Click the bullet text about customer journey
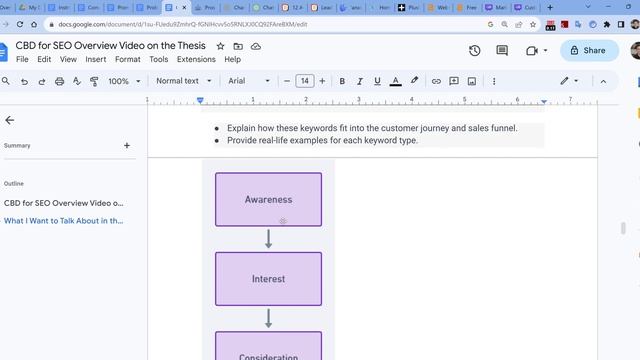This screenshot has width=640, height=360. (372, 128)
